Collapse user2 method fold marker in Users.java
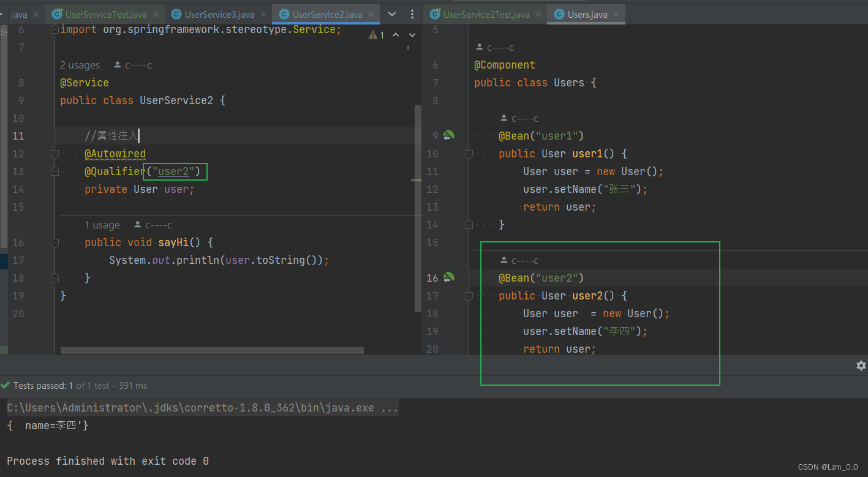The width and height of the screenshot is (868, 477). pyautogui.click(x=469, y=296)
